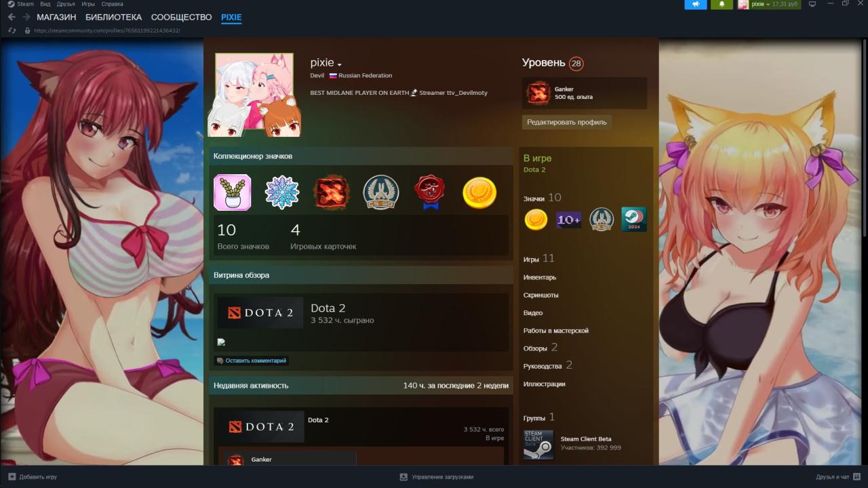Click the Ganker badge icon in recent activity
Viewport: 868px width, 488px height.
pos(235,460)
